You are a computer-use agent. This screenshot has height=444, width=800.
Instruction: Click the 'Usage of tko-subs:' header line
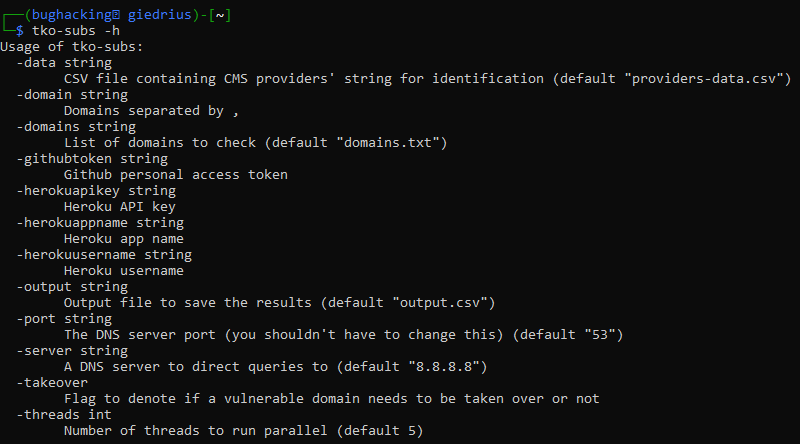tap(72, 47)
